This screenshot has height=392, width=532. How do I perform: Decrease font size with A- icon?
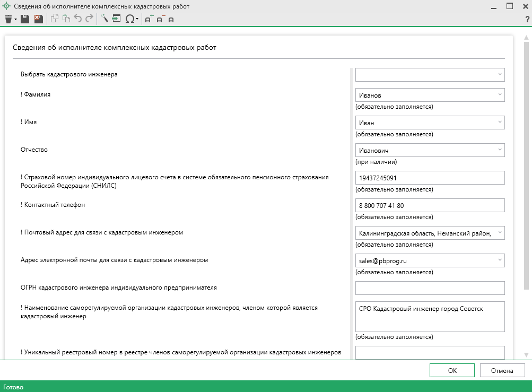click(160, 19)
